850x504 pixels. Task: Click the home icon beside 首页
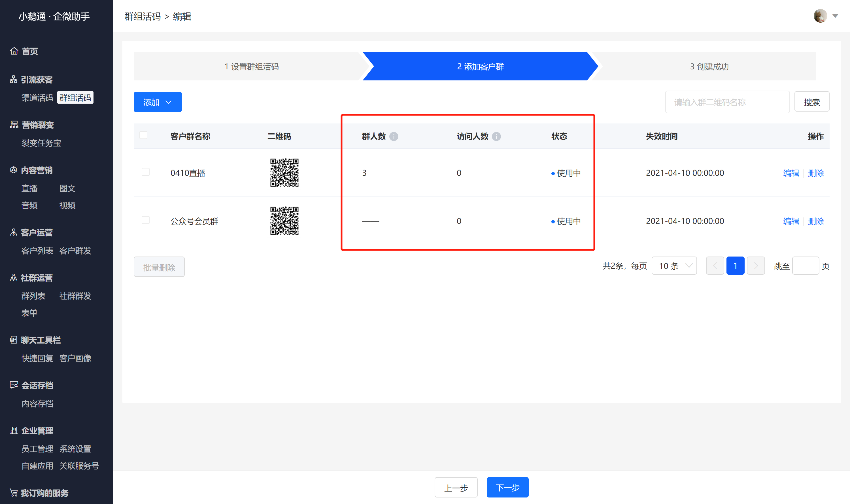14,51
